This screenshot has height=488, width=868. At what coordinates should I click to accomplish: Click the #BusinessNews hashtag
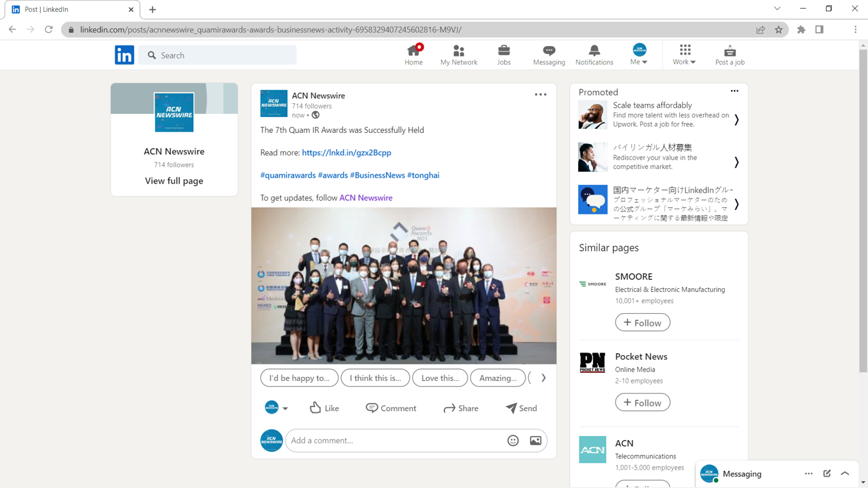[377, 175]
